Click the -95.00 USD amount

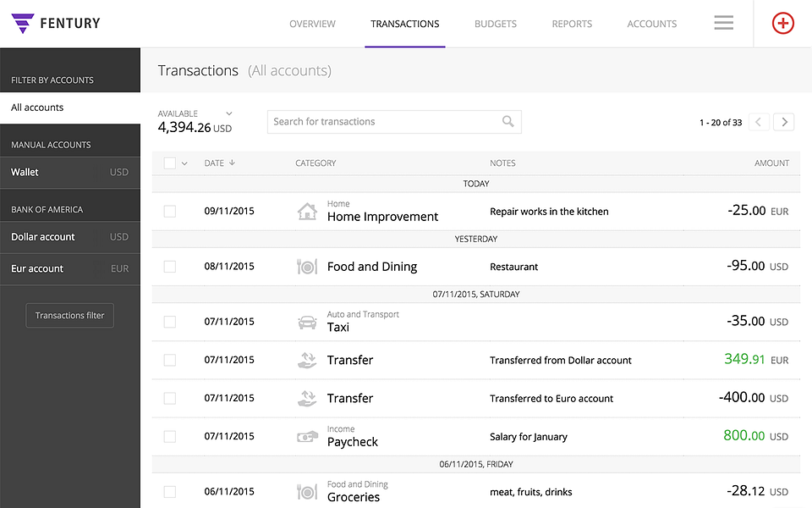pyautogui.click(x=757, y=266)
